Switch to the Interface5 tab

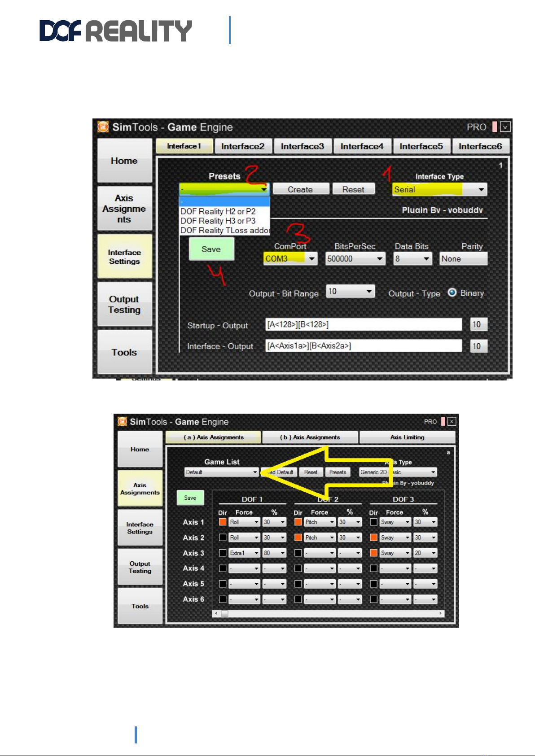(421, 146)
